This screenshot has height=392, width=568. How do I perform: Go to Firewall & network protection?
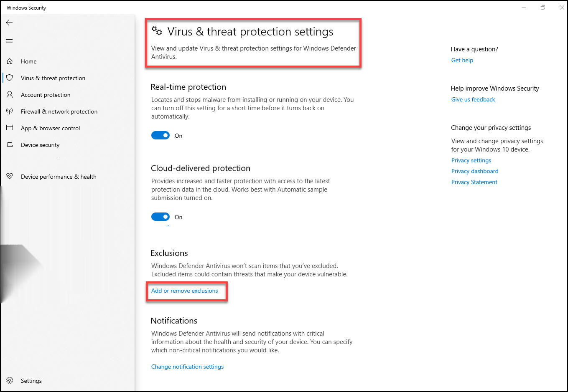click(x=59, y=111)
